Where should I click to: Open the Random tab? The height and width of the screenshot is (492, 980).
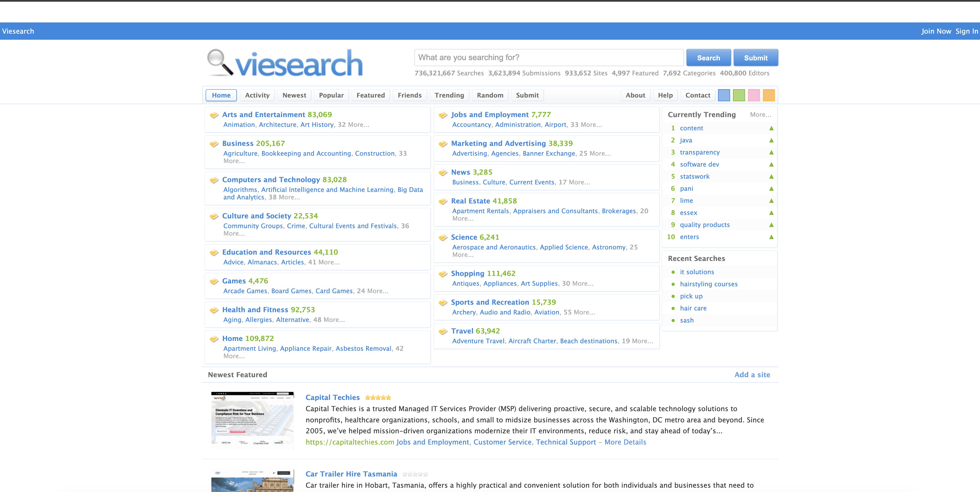click(490, 95)
